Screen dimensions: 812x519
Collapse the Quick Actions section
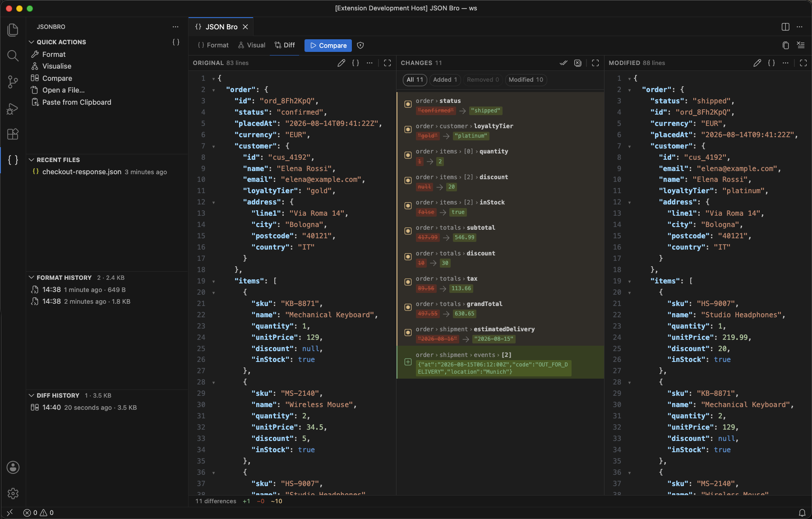tap(32, 42)
